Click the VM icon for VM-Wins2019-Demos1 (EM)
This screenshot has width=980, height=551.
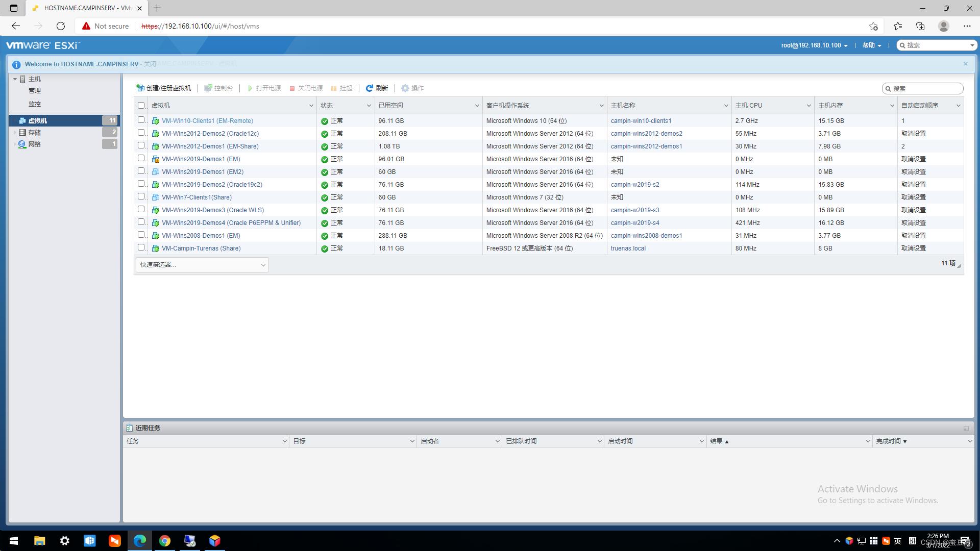tap(156, 159)
